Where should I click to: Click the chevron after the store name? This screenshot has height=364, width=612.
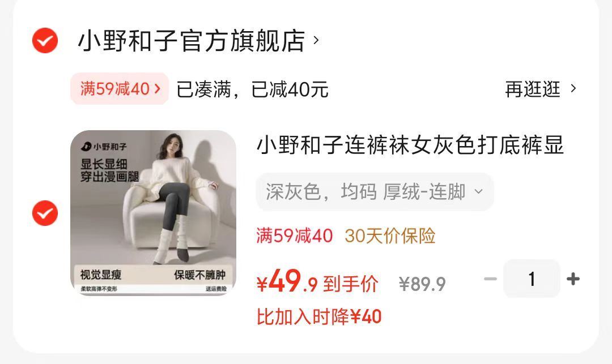[316, 40]
